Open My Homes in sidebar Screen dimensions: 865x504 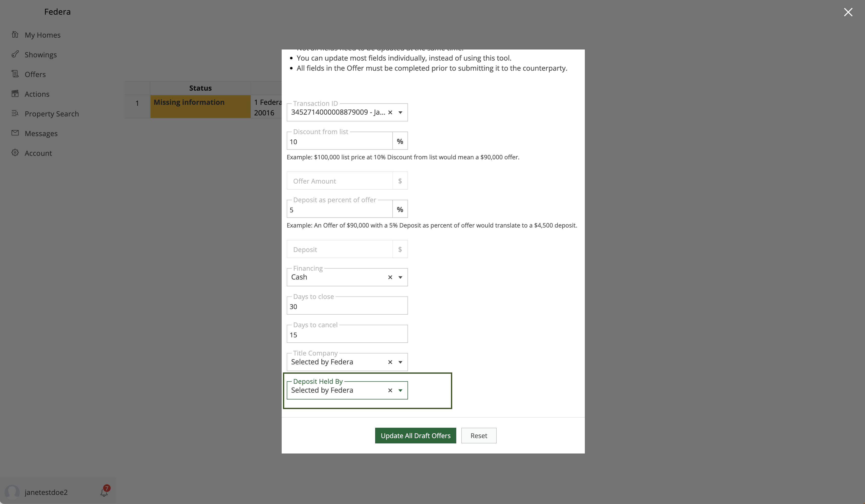42,35
